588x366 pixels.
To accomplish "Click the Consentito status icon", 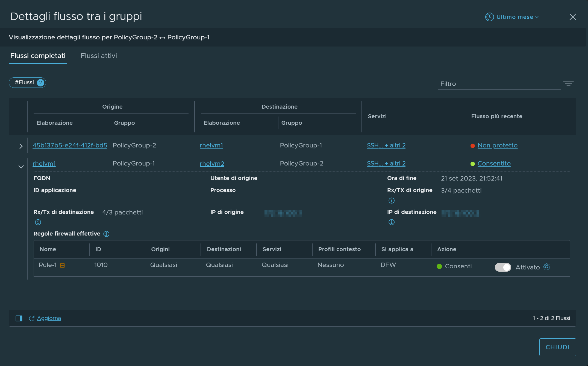I will [472, 164].
